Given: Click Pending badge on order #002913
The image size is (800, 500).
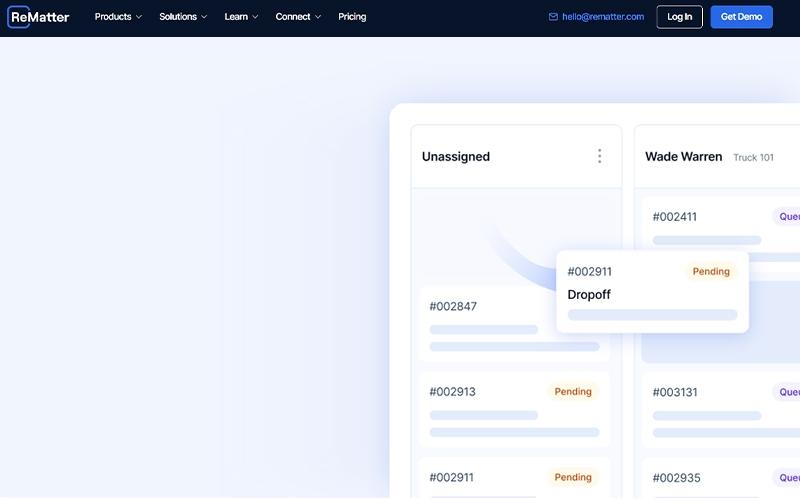Looking at the screenshot, I should [x=573, y=391].
